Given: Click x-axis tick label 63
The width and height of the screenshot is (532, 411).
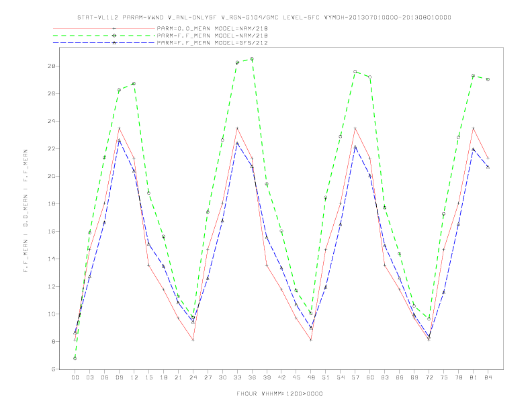Looking at the screenshot, I should tap(385, 377).
